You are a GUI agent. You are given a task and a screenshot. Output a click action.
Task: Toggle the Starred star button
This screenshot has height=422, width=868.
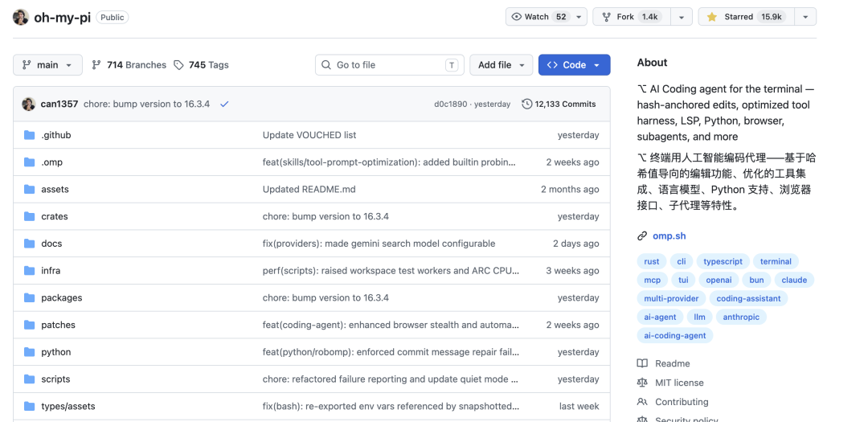(x=746, y=17)
